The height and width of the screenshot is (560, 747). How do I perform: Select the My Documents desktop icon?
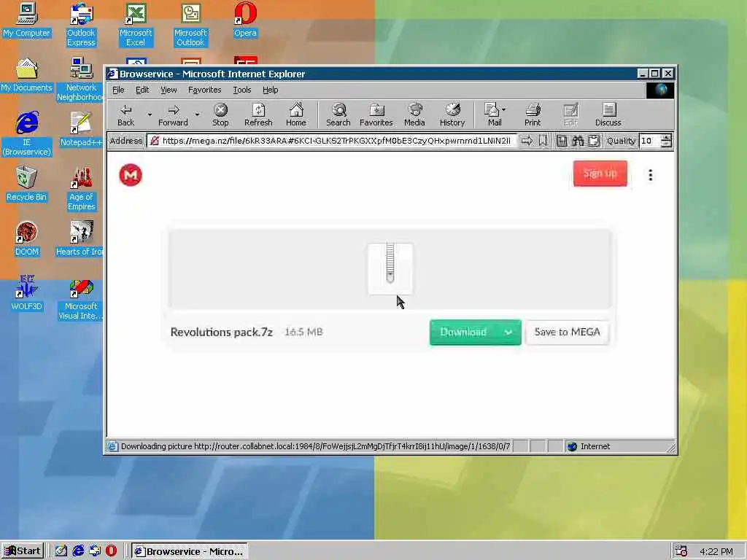coord(26,75)
